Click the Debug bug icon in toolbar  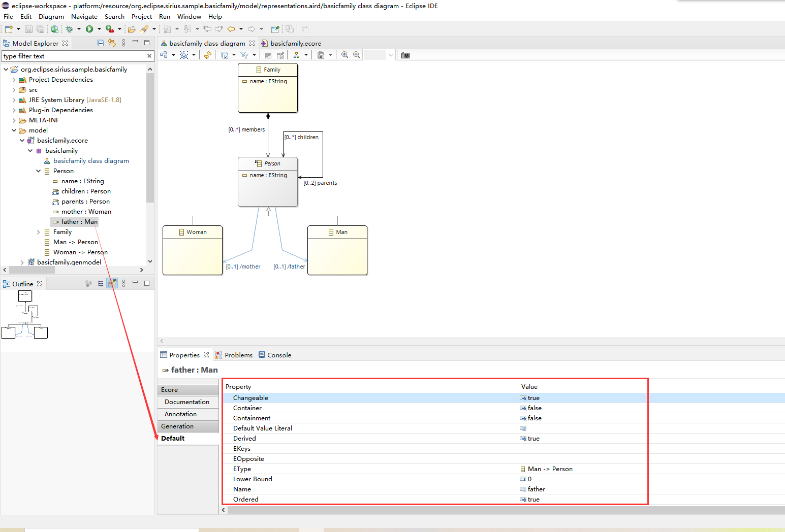70,29
